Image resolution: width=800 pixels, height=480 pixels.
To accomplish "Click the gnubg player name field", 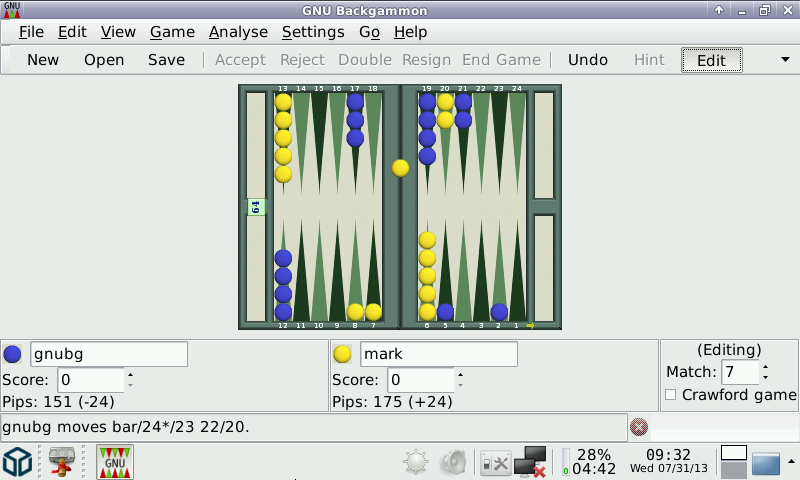I will pyautogui.click(x=109, y=354).
